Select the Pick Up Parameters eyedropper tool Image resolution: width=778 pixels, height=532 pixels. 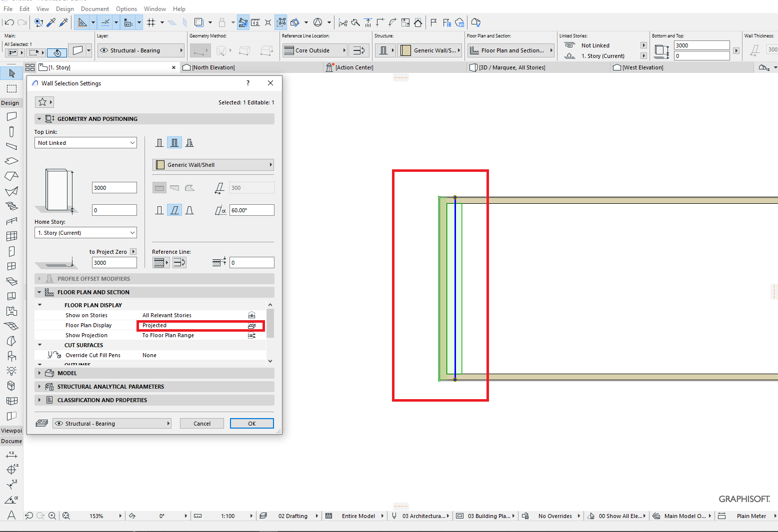point(51,22)
